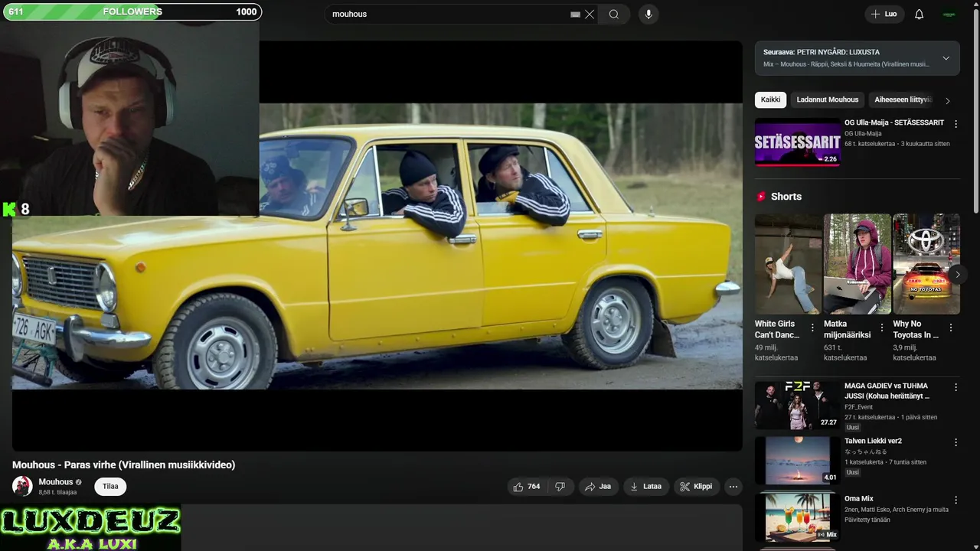Open the Mouhous channel name link

[56, 482]
